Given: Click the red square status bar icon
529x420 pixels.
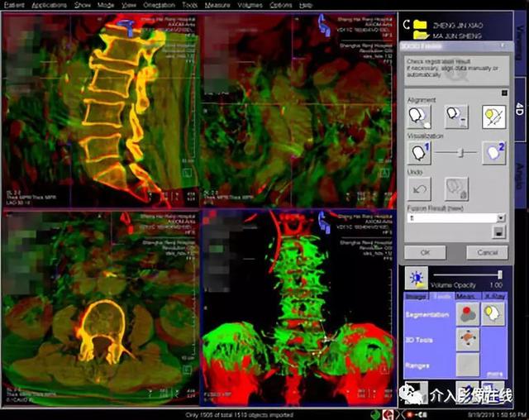Looking at the screenshot, I should 388,414.
